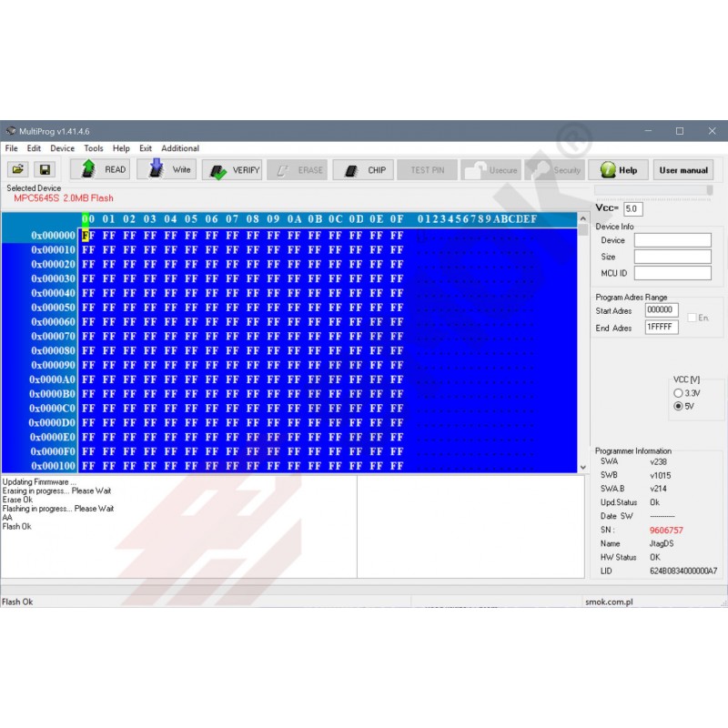This screenshot has width=728, height=728.
Task: Click the TEST PIN button
Action: [427, 170]
